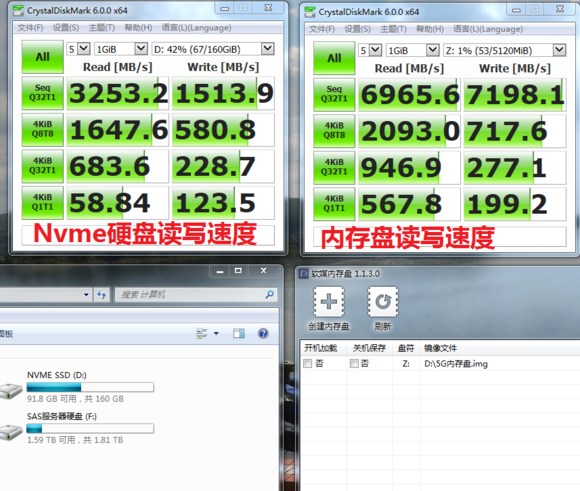Screen dimensions: 580x491
Task: Open test count dropdown in right CrystalDiskMark
Action: click(375, 50)
